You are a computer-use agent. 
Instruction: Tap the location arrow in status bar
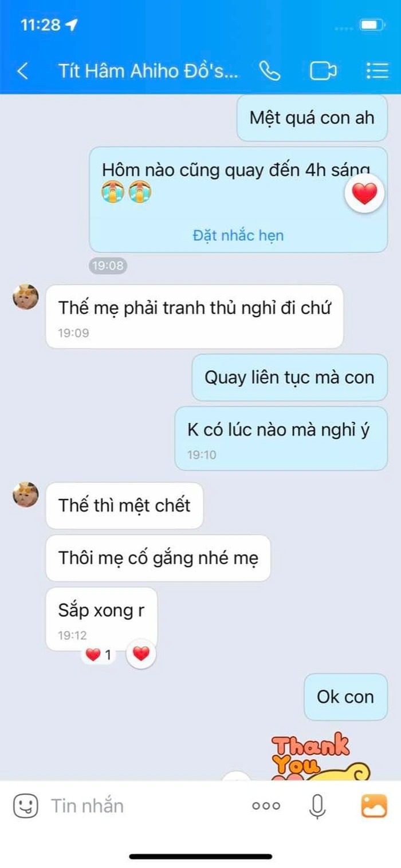click(72, 25)
